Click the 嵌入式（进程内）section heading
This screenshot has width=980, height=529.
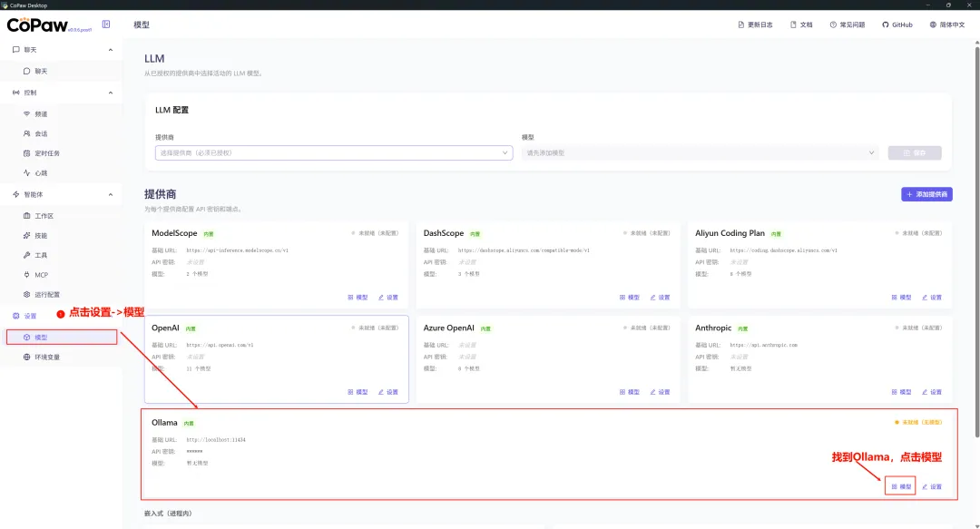(168, 514)
